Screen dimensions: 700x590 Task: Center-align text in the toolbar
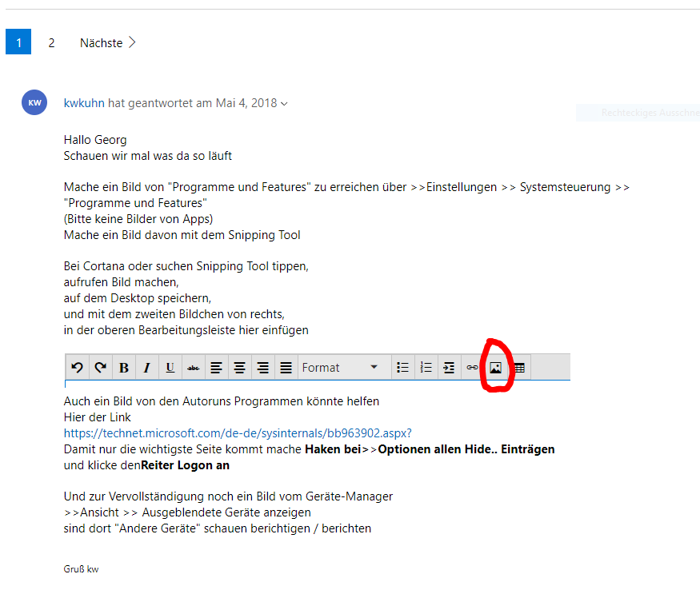[240, 367]
